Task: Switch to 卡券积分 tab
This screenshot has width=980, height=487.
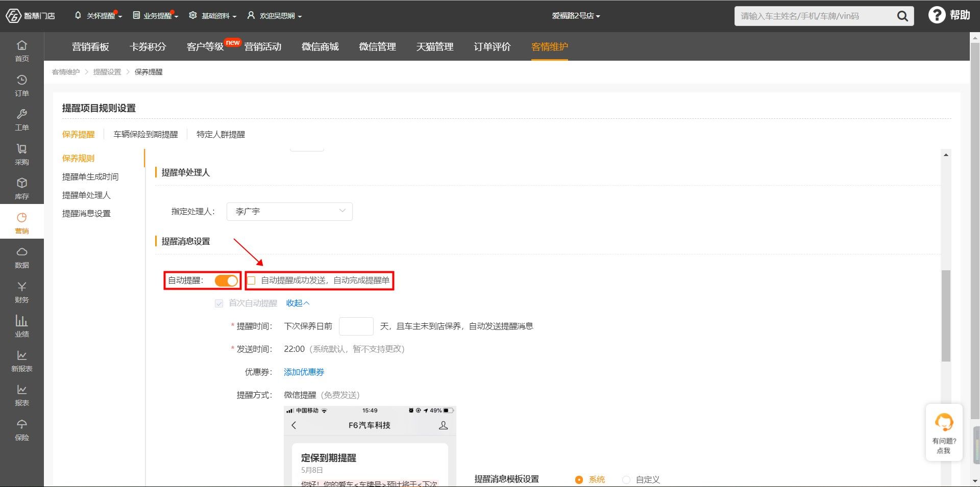Action: 148,46
